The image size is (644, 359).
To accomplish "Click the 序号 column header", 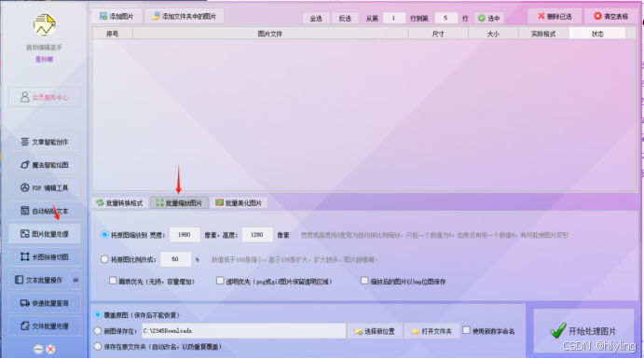I will [113, 34].
